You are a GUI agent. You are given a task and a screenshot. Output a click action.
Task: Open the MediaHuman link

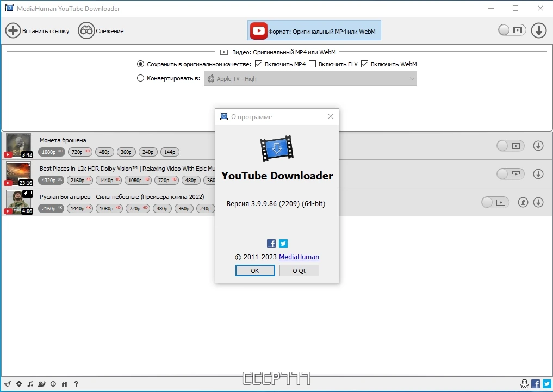[x=299, y=257]
